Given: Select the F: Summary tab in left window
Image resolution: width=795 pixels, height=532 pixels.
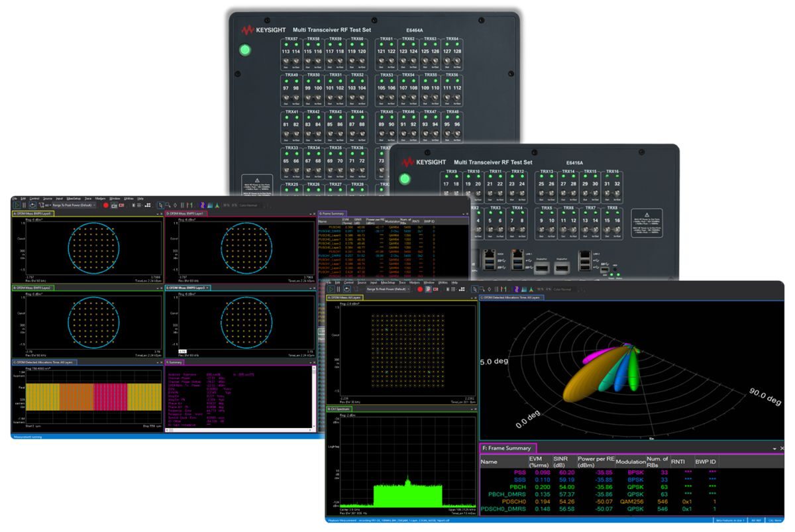Looking at the screenshot, I should [x=174, y=362].
